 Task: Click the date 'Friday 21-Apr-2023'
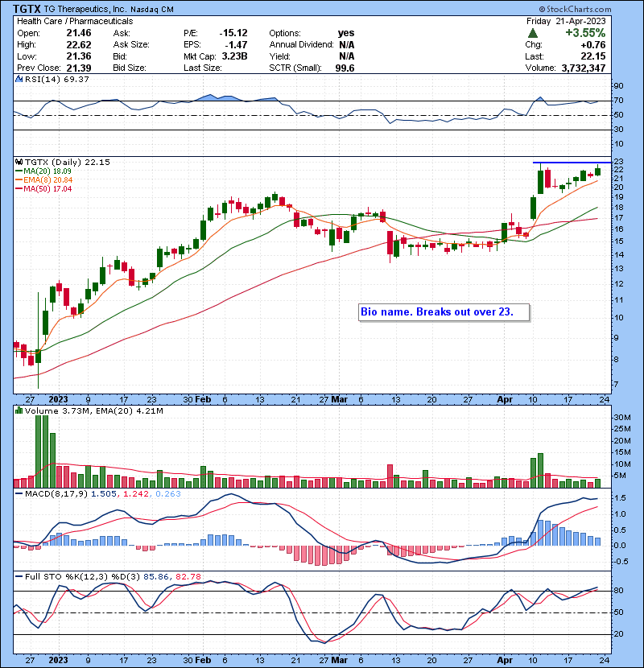(566, 21)
